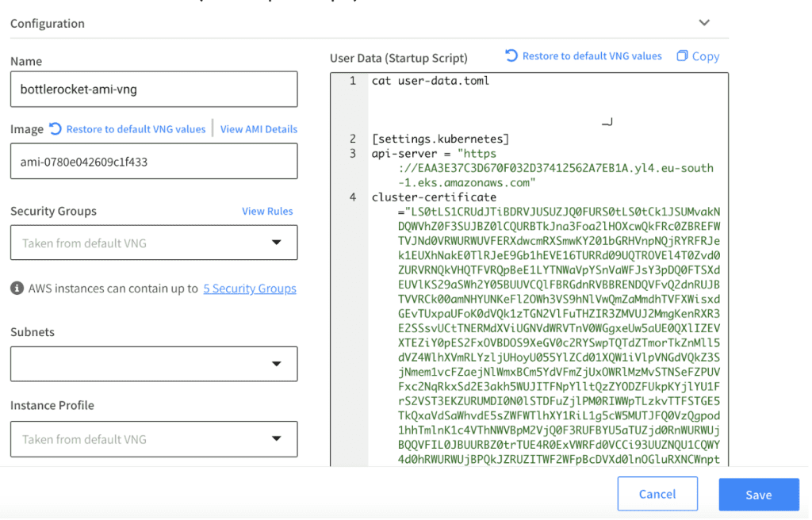Click the restore icon beside the Image label

click(x=56, y=128)
